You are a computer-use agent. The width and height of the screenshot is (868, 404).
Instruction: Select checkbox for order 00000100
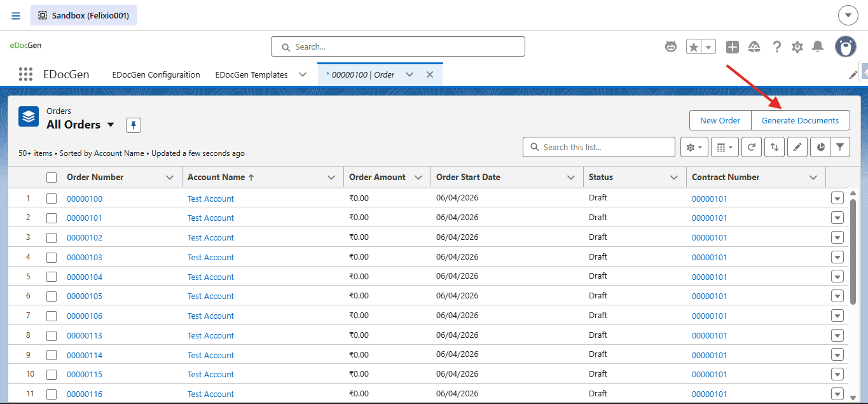click(52, 199)
